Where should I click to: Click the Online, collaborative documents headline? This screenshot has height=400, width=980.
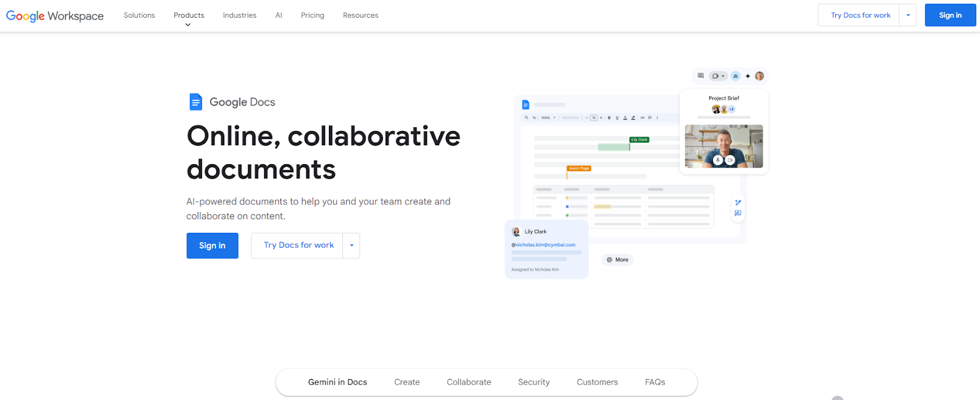point(323,153)
